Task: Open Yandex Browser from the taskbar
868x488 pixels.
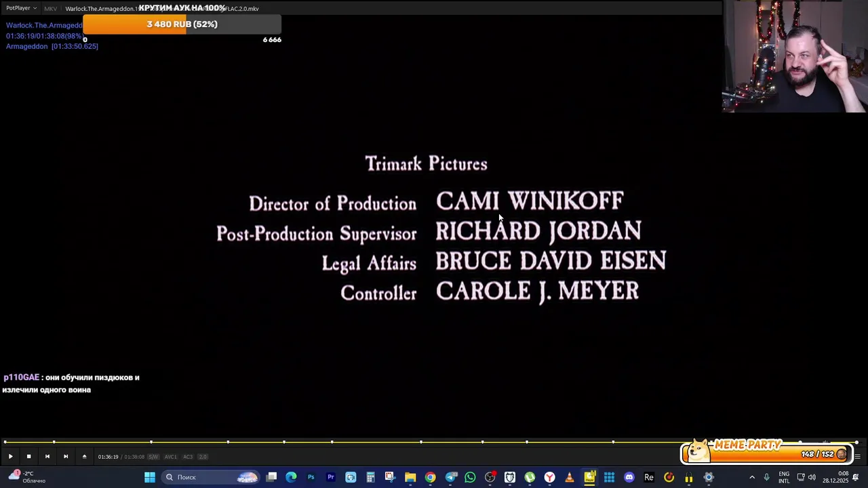Action: tap(549, 477)
